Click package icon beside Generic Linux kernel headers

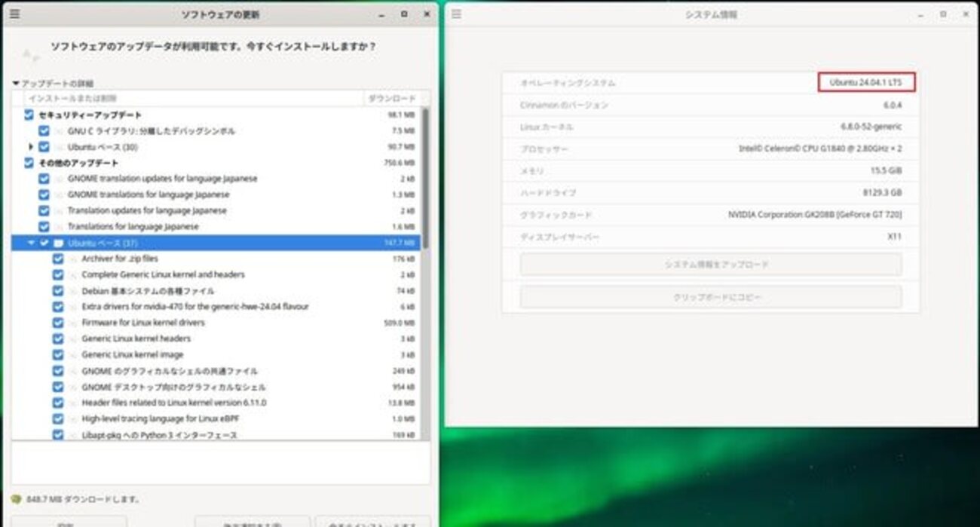(x=73, y=339)
